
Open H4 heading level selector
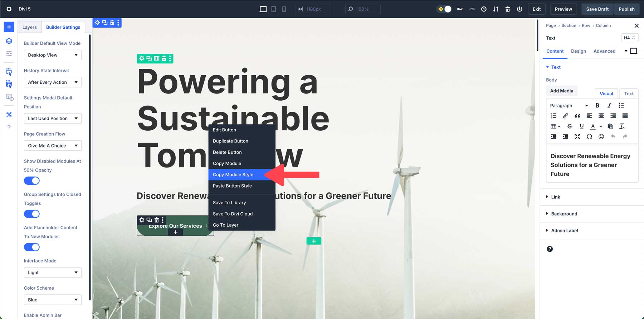tap(630, 38)
